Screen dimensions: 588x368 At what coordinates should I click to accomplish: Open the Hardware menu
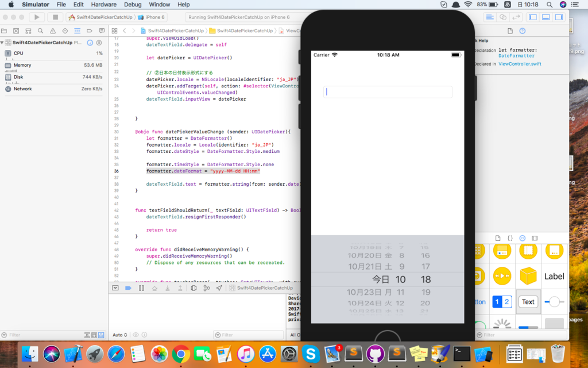pos(103,4)
